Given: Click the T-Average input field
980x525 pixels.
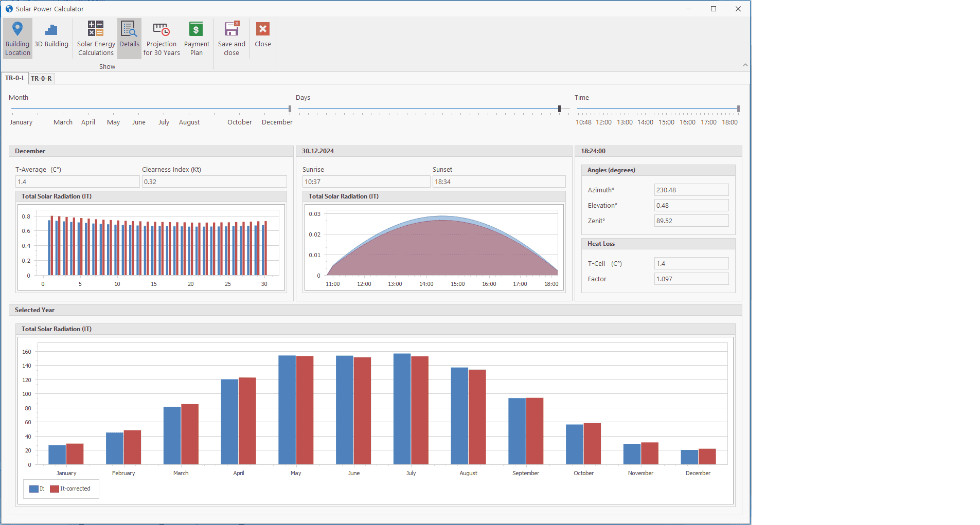Looking at the screenshot, I should [77, 182].
